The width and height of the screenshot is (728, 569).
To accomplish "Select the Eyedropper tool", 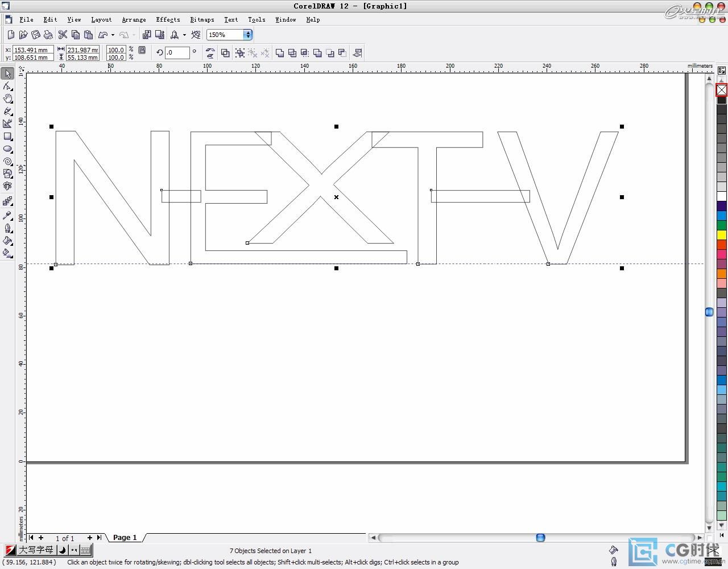I will pyautogui.click(x=8, y=215).
